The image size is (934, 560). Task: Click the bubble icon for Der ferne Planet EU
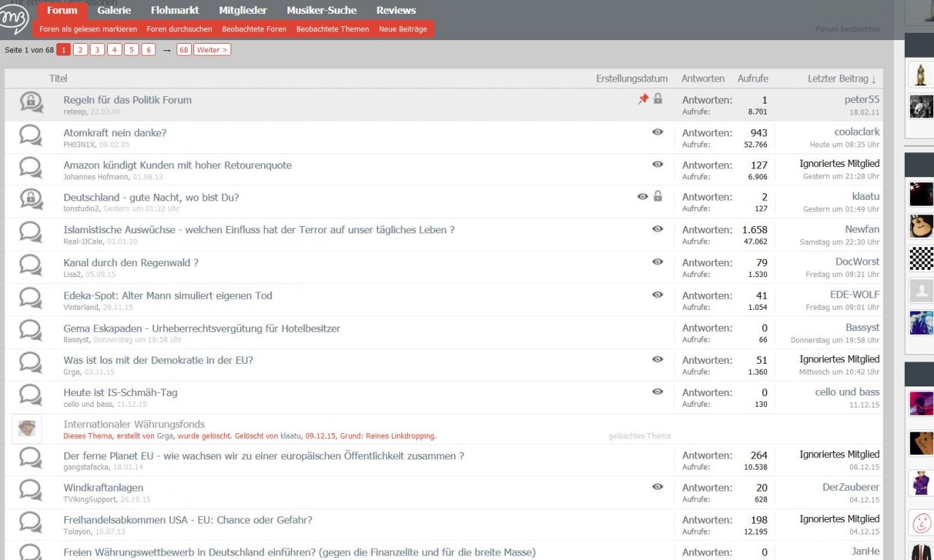point(31,458)
